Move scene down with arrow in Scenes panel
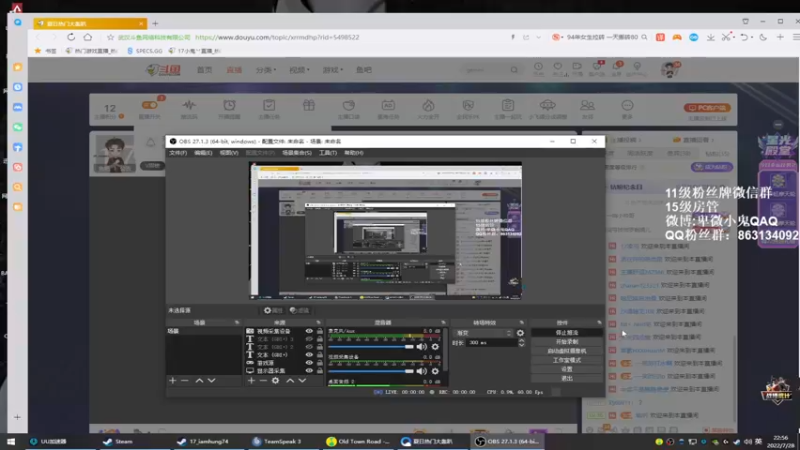This screenshot has width=800, height=450. tap(211, 381)
